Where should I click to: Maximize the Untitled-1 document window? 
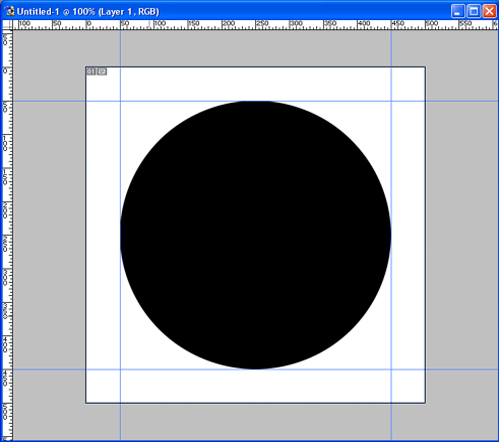pos(474,11)
